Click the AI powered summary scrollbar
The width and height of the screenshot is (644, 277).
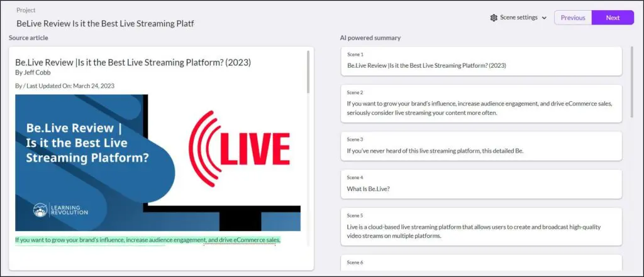(631, 82)
